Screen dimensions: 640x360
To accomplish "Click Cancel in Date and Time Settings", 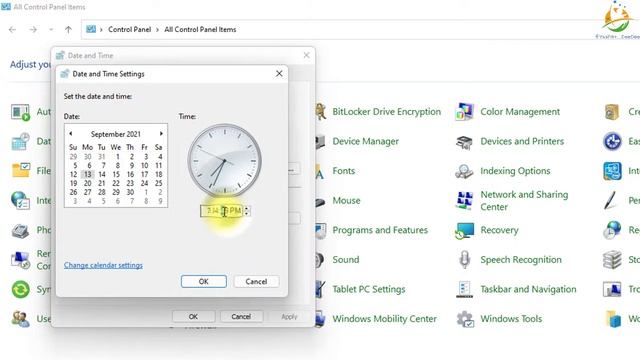I will pyautogui.click(x=256, y=281).
